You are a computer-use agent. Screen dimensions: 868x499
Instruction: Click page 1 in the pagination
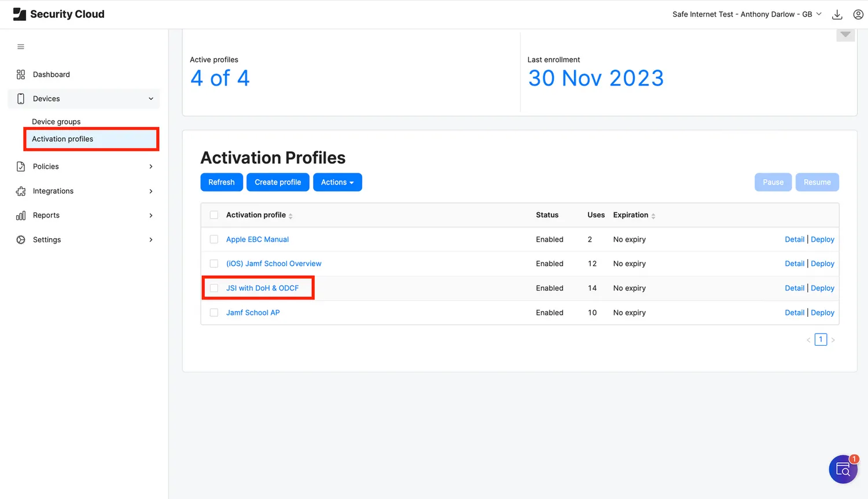tap(821, 339)
